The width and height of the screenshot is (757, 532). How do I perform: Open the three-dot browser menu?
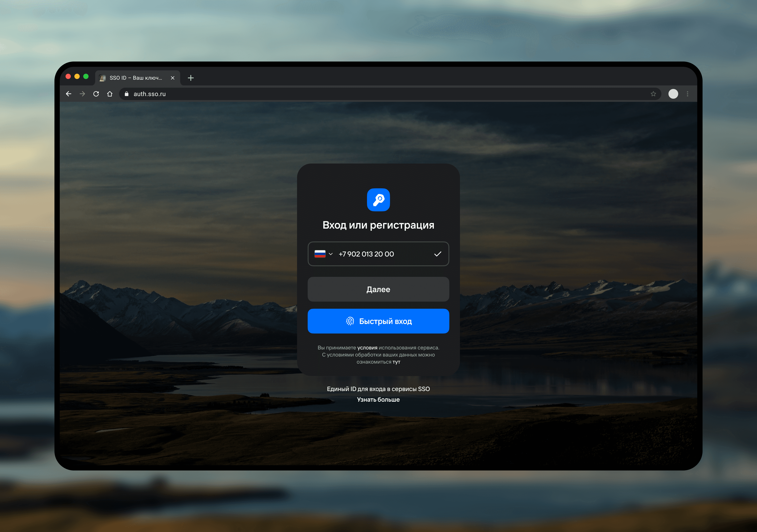(x=687, y=94)
